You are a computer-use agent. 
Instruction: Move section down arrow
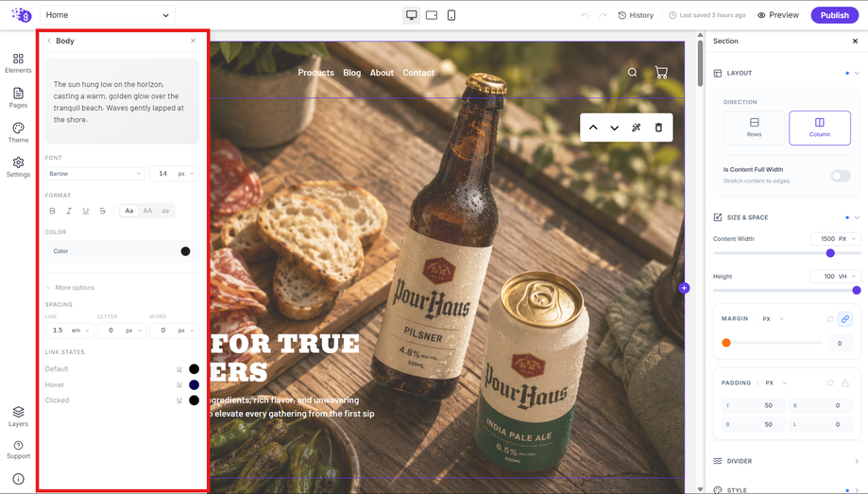click(x=615, y=128)
